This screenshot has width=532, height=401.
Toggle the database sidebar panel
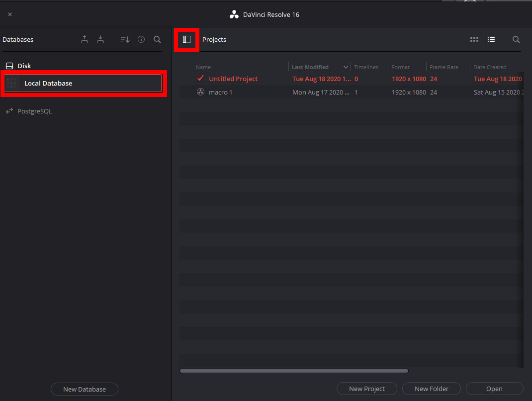(186, 39)
